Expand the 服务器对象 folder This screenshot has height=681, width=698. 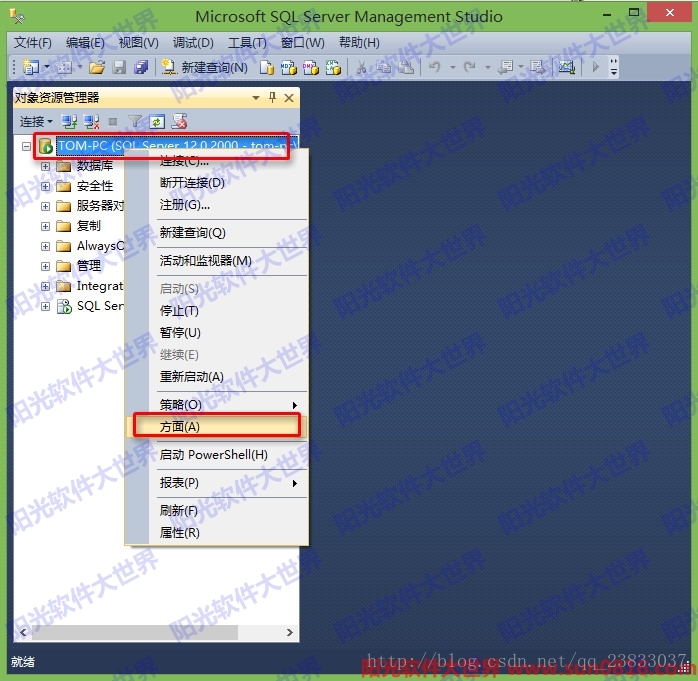(45, 206)
